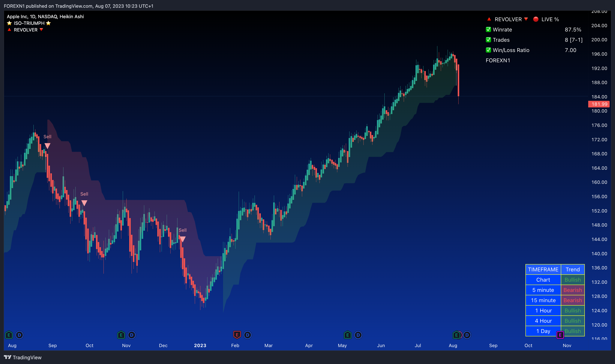Click the Mar label on time axis
615x364 pixels.
[x=268, y=345]
